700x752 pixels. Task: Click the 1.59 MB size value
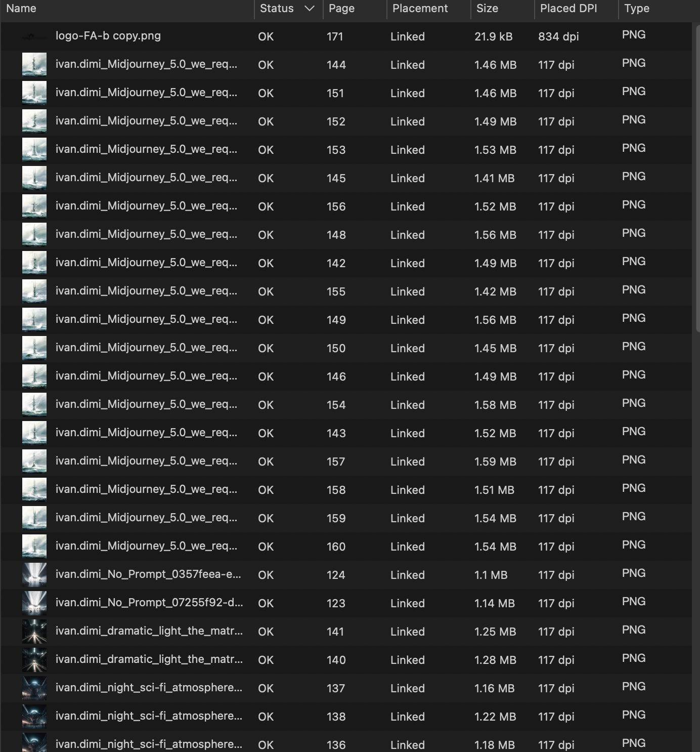point(495,462)
